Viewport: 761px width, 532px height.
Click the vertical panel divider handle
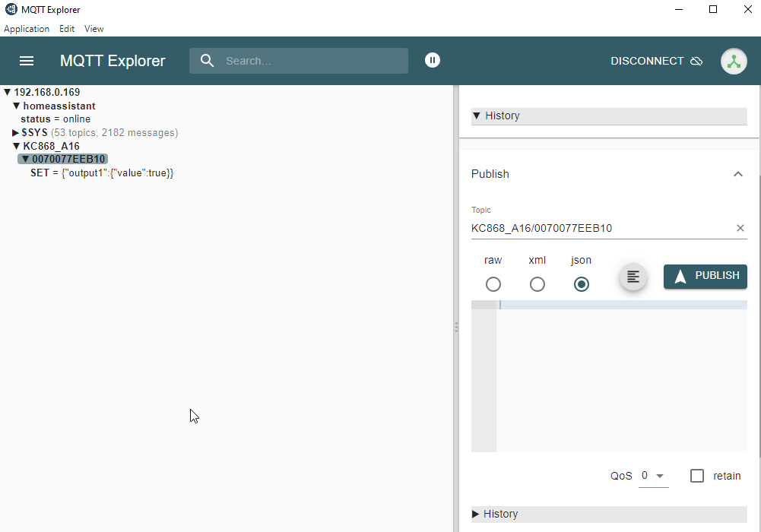(x=456, y=327)
